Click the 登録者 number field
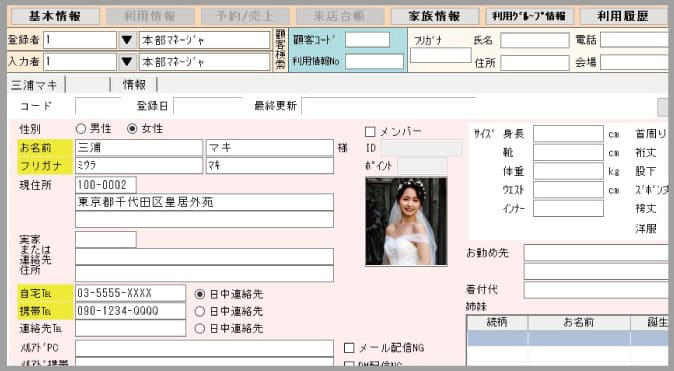 (80, 40)
